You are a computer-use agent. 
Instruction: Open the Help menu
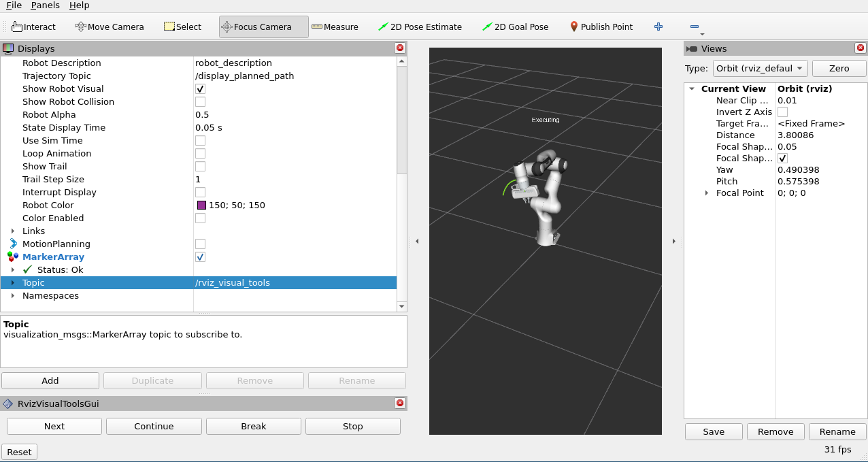click(x=80, y=5)
